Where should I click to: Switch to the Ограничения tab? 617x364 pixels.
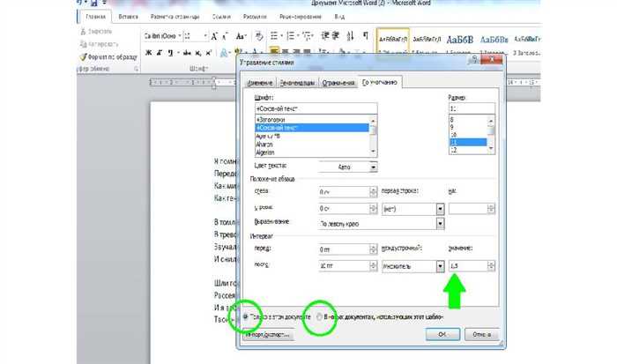click(x=338, y=83)
